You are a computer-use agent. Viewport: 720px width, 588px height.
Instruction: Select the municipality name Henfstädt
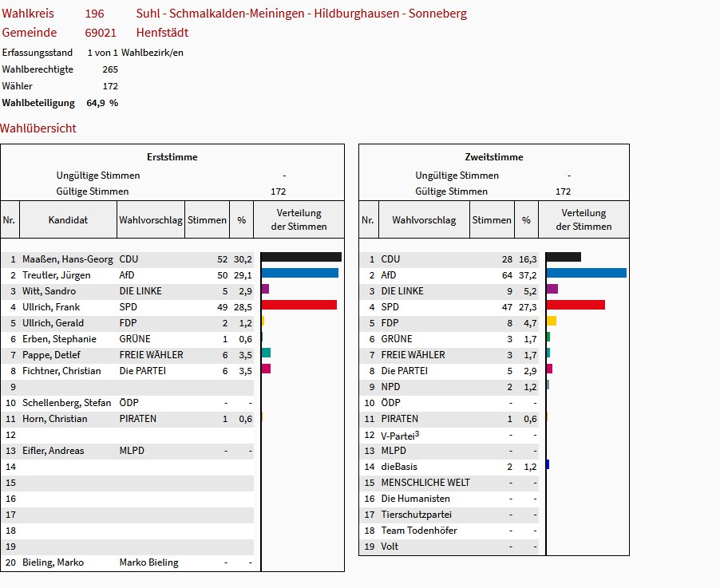[162, 33]
